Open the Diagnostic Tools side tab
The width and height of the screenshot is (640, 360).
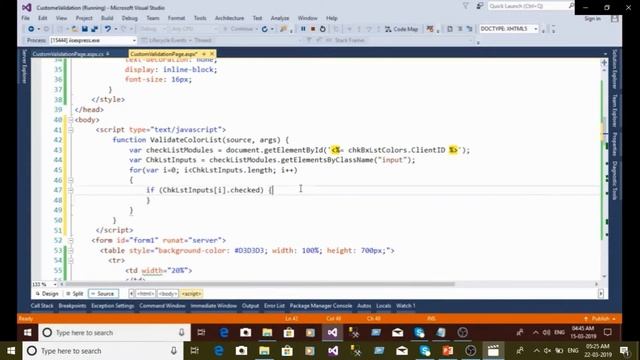click(615, 180)
